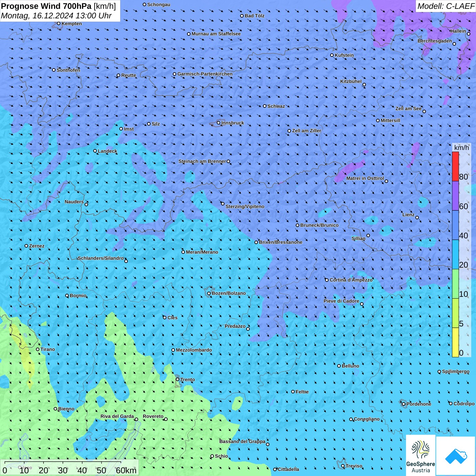This screenshot has width=476, height=476.
Task: Click the 'Garmisch-Partenkirchen' label
Action: pyautogui.click(x=205, y=74)
